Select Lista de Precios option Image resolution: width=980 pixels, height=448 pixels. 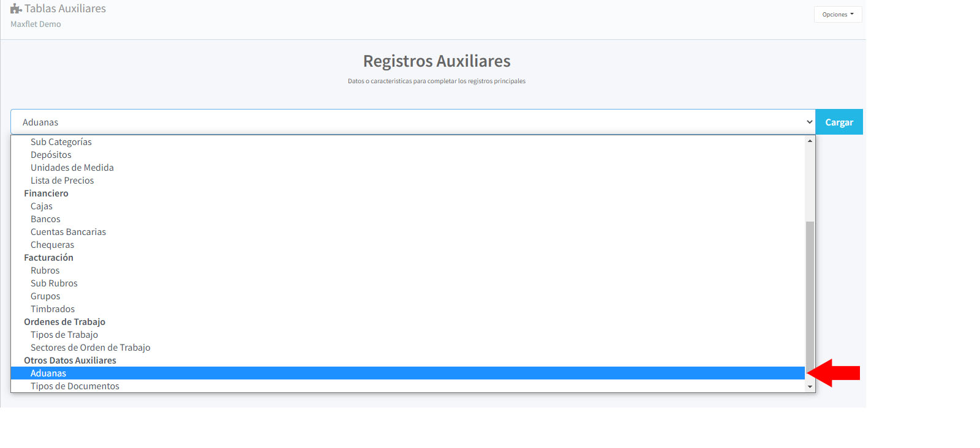click(x=62, y=181)
